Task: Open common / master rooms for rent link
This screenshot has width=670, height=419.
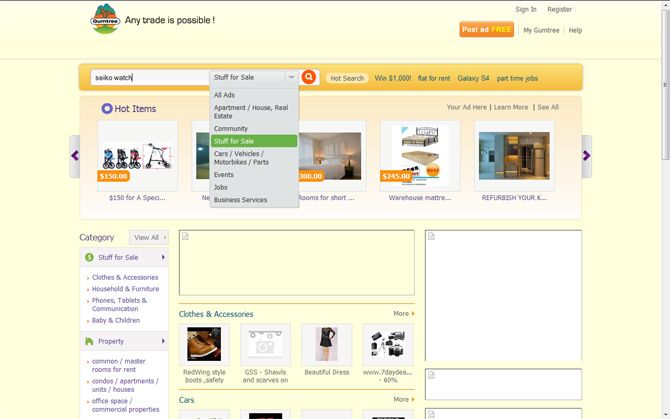Action: click(x=118, y=365)
